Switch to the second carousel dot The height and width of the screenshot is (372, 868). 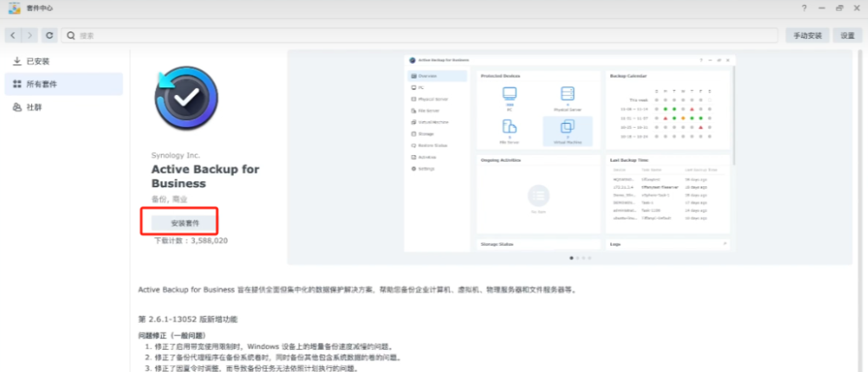click(576, 257)
